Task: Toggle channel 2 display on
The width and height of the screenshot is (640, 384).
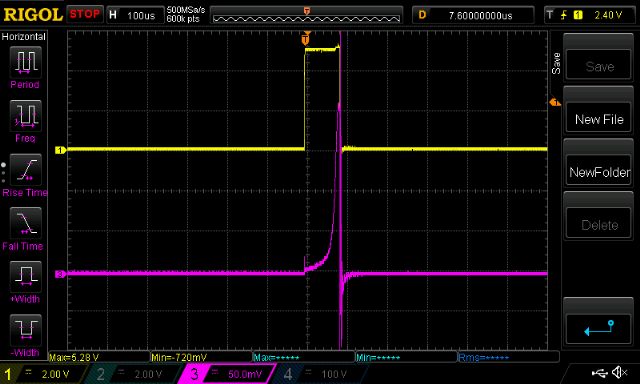Action: point(132,374)
